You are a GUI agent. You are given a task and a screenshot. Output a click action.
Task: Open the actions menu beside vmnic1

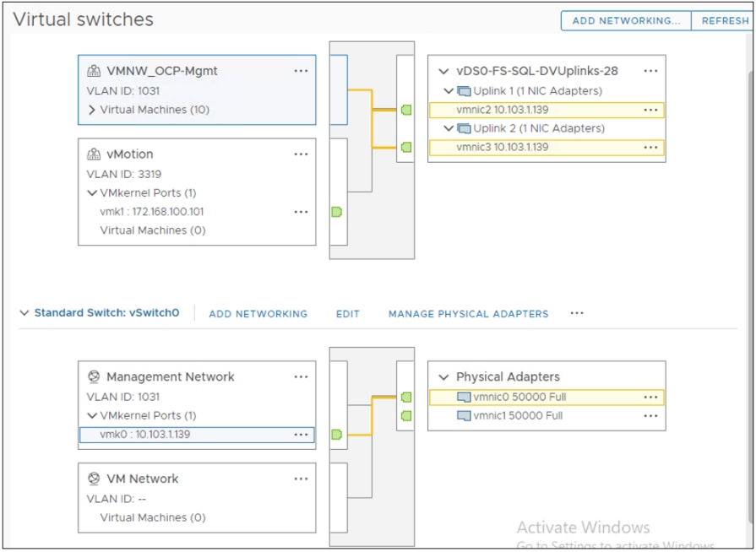[650, 415]
